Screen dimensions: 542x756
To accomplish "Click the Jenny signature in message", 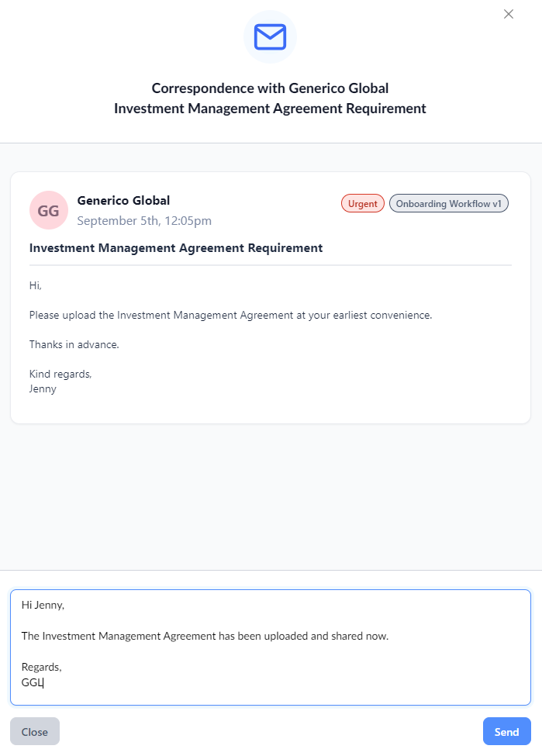I will tap(43, 388).
